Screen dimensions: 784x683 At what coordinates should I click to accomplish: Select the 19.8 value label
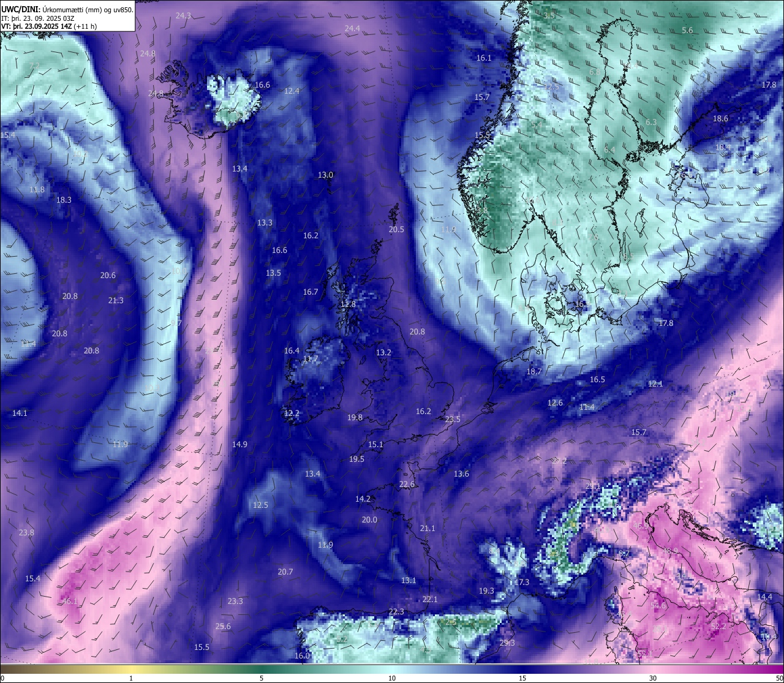[355, 417]
